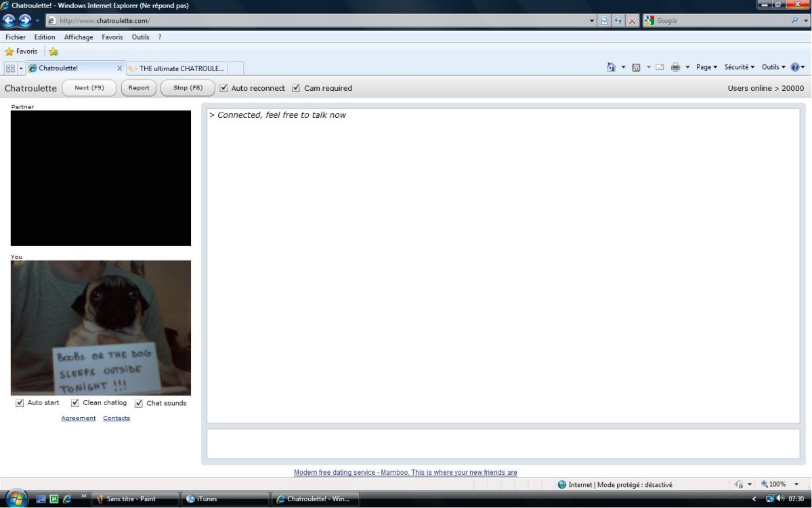812x508 pixels.
Task: Open the Page dropdown menu
Action: click(x=706, y=67)
